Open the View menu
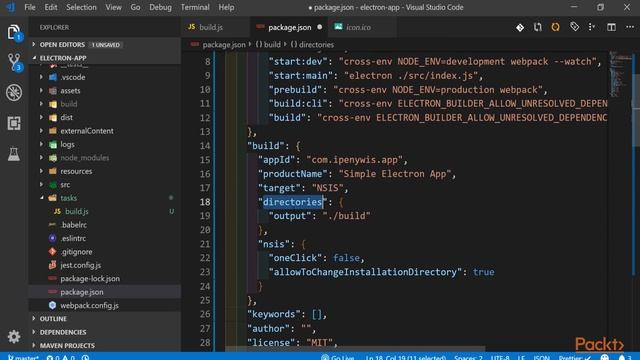 point(113,7)
